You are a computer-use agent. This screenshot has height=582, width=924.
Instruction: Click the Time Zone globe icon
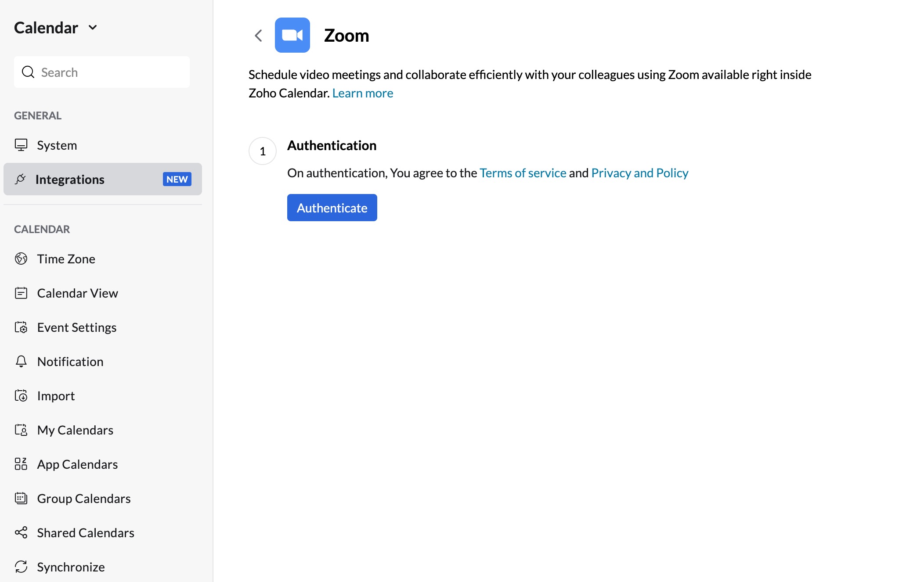coord(21,259)
